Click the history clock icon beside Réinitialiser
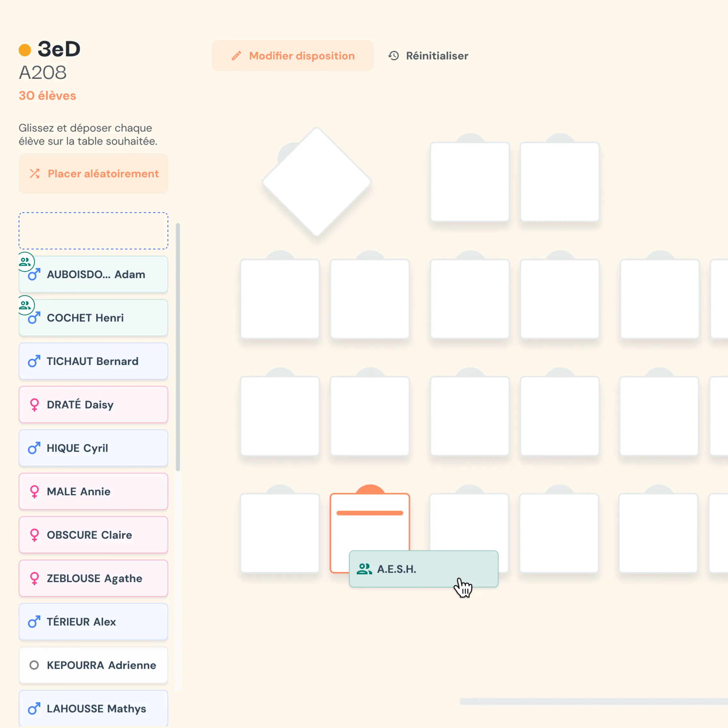The height and width of the screenshot is (728, 728). point(393,56)
